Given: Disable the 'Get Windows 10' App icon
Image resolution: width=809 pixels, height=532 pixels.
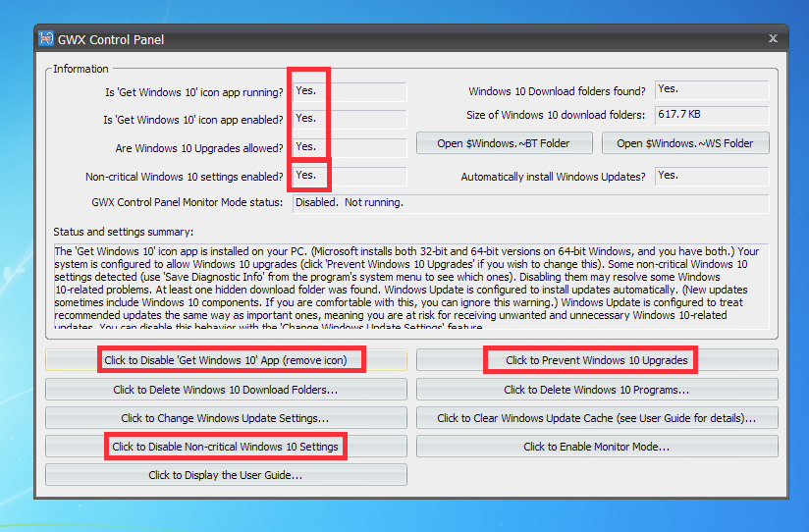Looking at the screenshot, I should (x=226, y=360).
